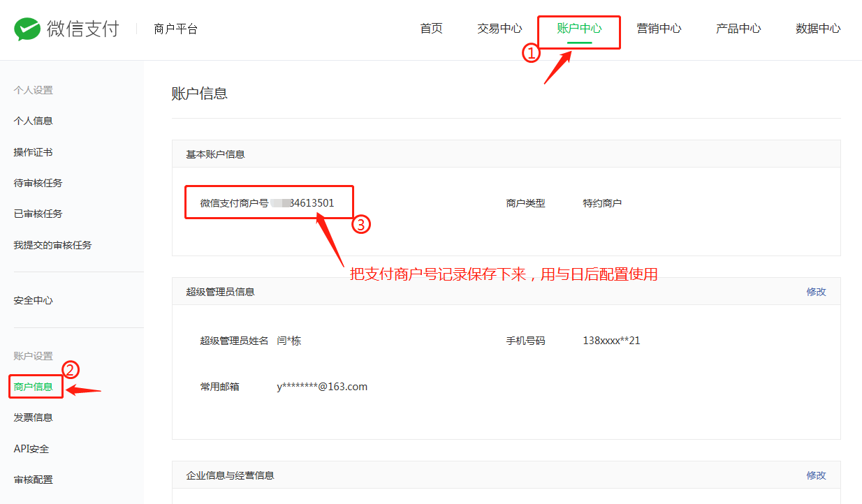Open the 首页 tab

(431, 29)
